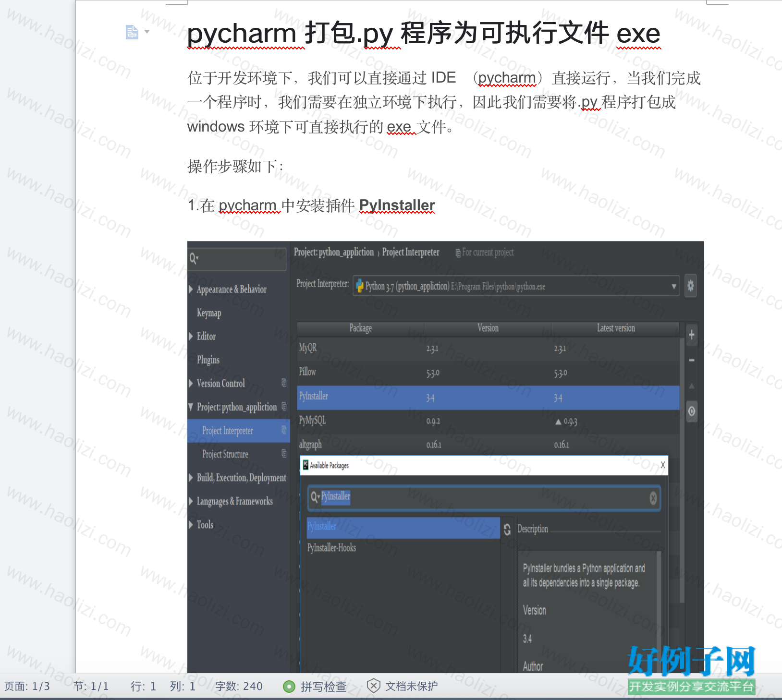
Task: Click the project-level icon beside Version Control
Action: click(284, 383)
